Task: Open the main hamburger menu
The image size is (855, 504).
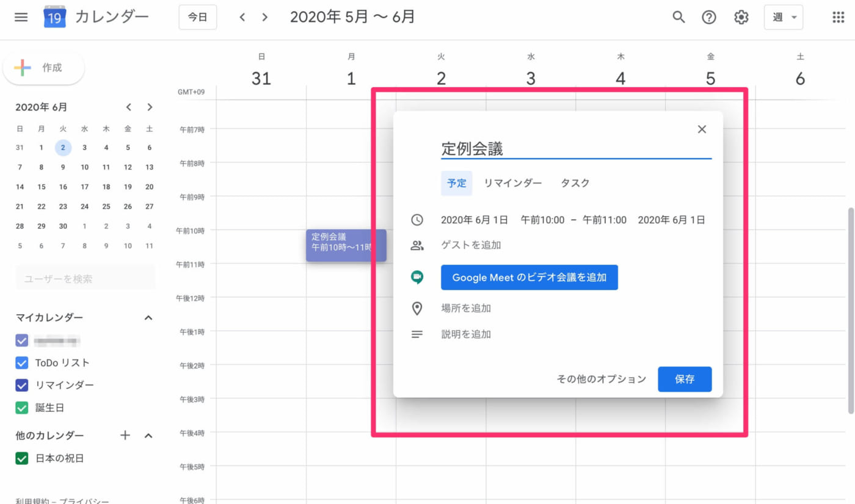Action: click(x=21, y=17)
